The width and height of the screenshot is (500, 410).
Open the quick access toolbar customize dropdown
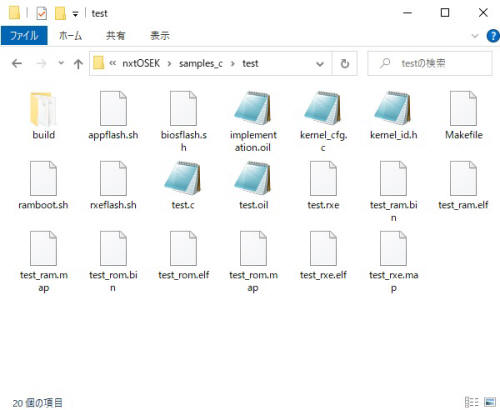coord(76,14)
